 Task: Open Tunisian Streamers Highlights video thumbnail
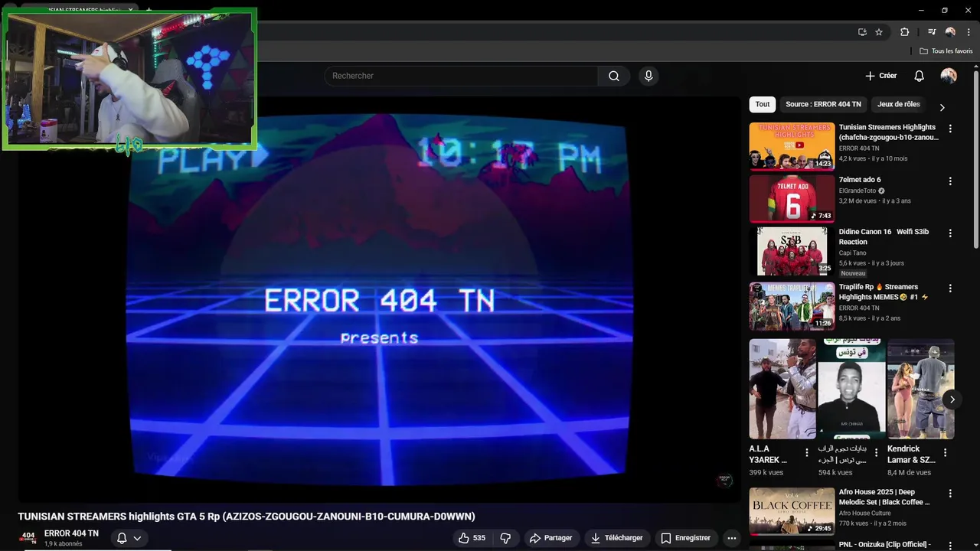[792, 146]
